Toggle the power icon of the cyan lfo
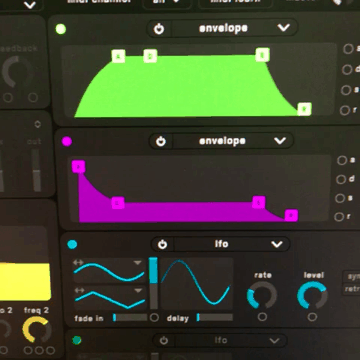360x360 pixels. pos(162,245)
